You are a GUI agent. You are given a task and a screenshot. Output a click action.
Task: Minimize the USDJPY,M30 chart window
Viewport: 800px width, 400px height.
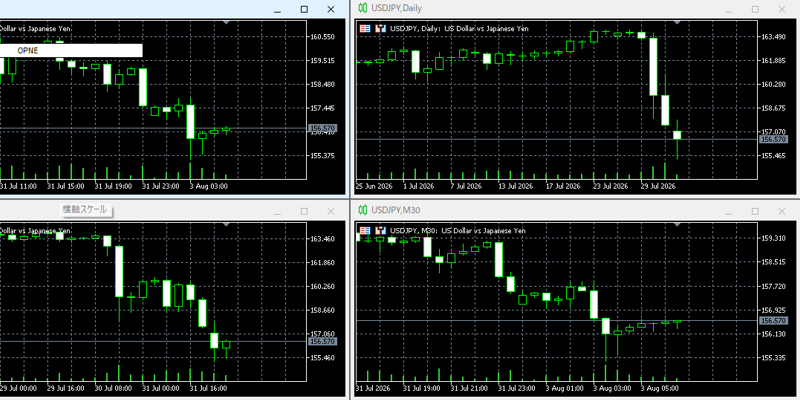click(x=729, y=211)
